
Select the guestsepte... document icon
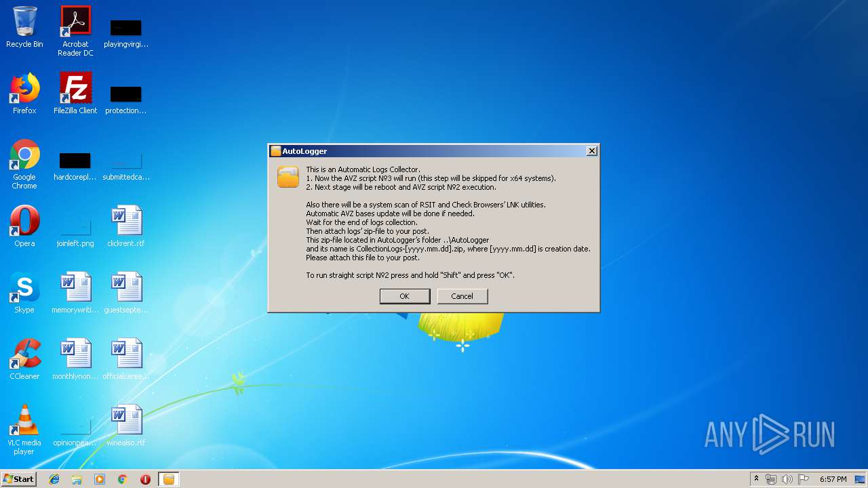pyautogui.click(x=126, y=293)
